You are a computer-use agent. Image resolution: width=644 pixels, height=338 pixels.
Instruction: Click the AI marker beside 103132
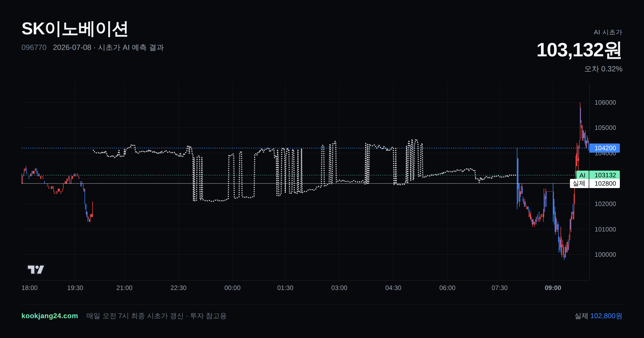coord(582,175)
